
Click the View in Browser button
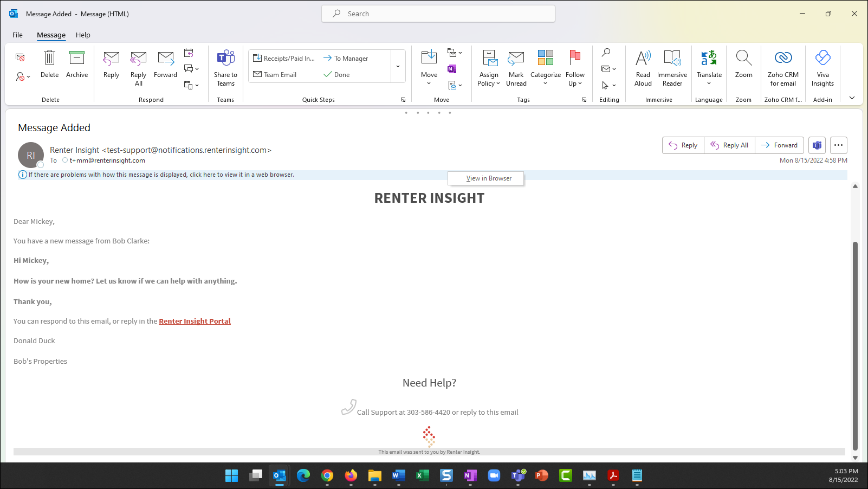click(x=486, y=178)
